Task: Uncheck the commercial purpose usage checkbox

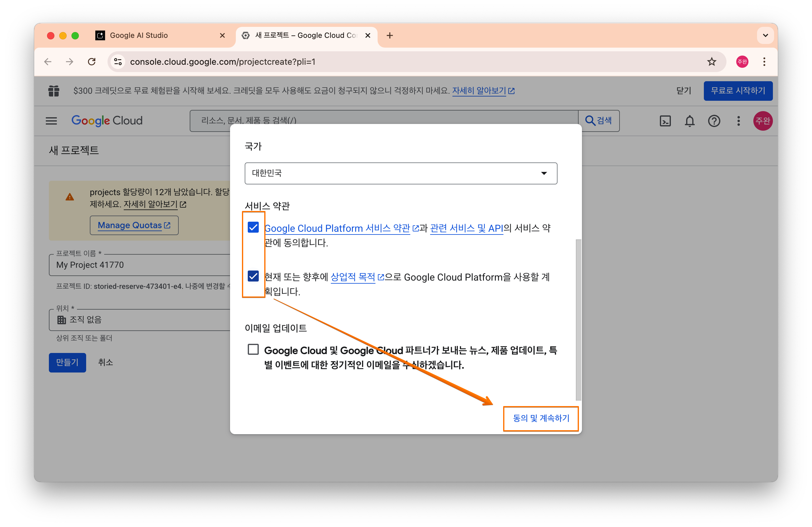Action: 253,276
